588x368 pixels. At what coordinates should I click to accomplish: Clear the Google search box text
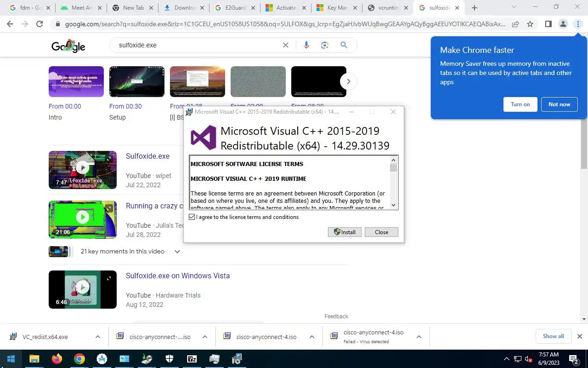point(286,45)
